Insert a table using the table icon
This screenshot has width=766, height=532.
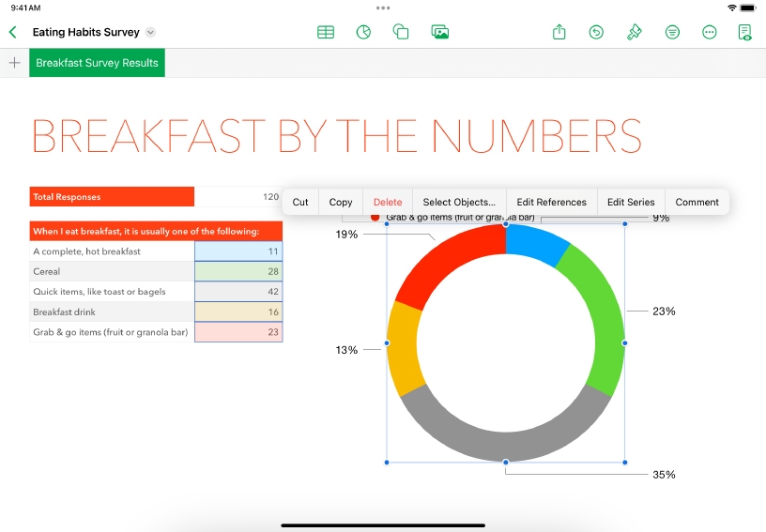pos(326,32)
